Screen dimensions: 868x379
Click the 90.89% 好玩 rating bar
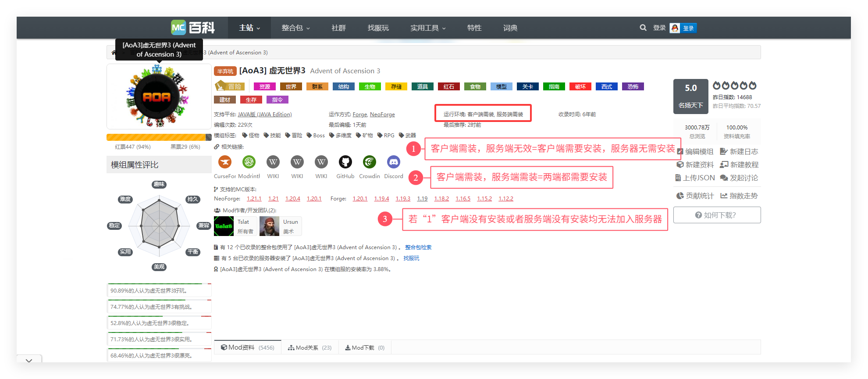(x=160, y=290)
